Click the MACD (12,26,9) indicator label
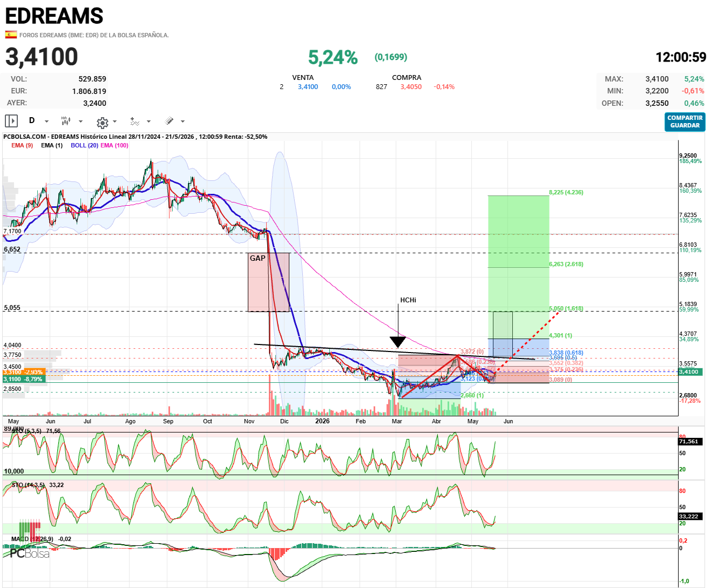Screen dimensions: 711x588 pos(33,539)
